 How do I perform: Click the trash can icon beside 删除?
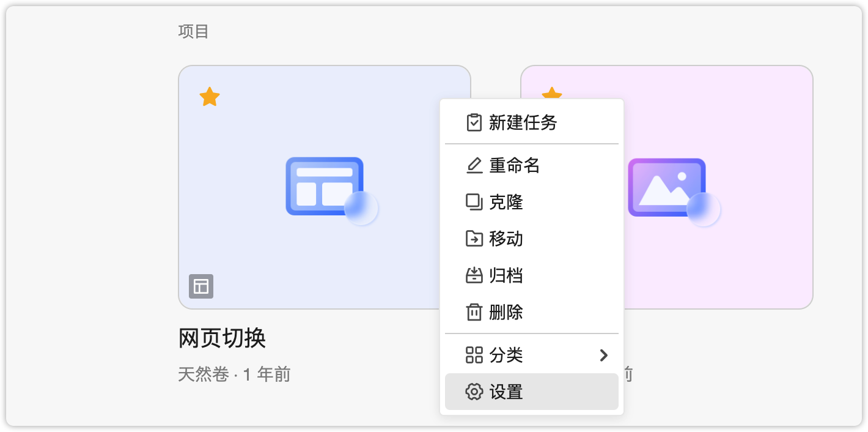point(474,312)
